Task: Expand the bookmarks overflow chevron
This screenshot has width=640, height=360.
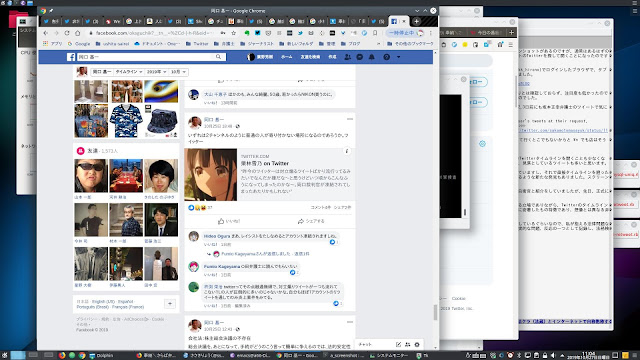Action: (x=378, y=44)
